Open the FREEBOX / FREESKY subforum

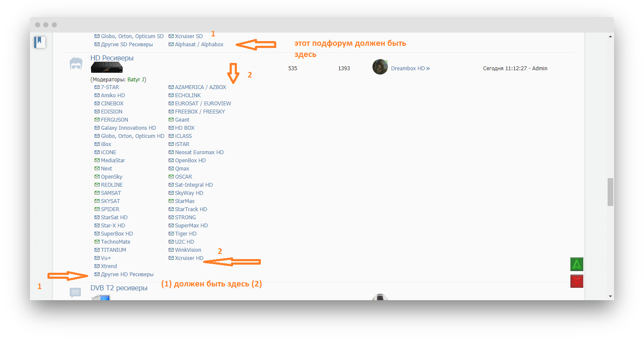click(200, 112)
